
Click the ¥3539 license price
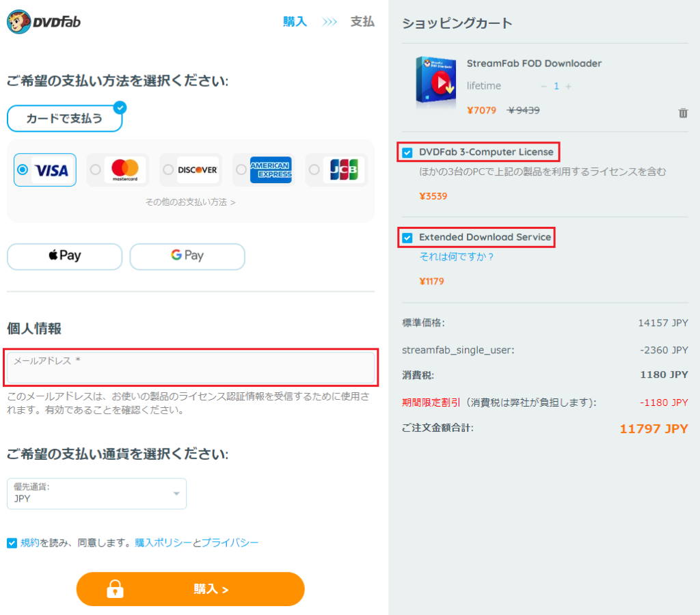click(433, 196)
